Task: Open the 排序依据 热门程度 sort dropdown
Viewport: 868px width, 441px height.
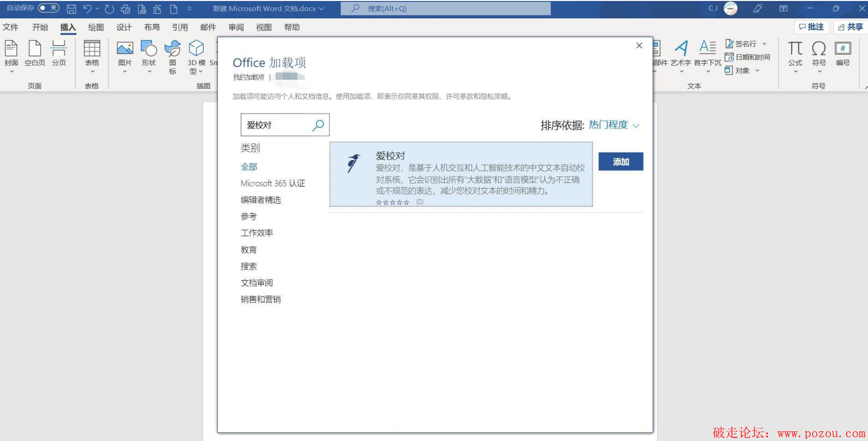Action: (614, 125)
